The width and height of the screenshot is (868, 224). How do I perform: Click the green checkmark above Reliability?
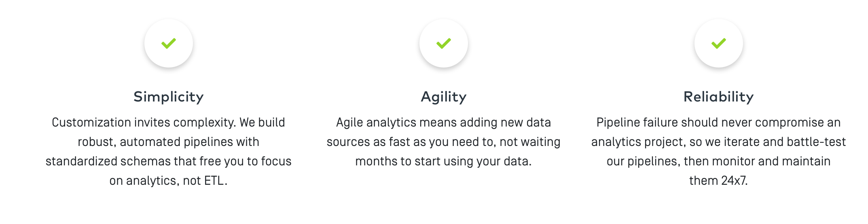[x=719, y=43]
